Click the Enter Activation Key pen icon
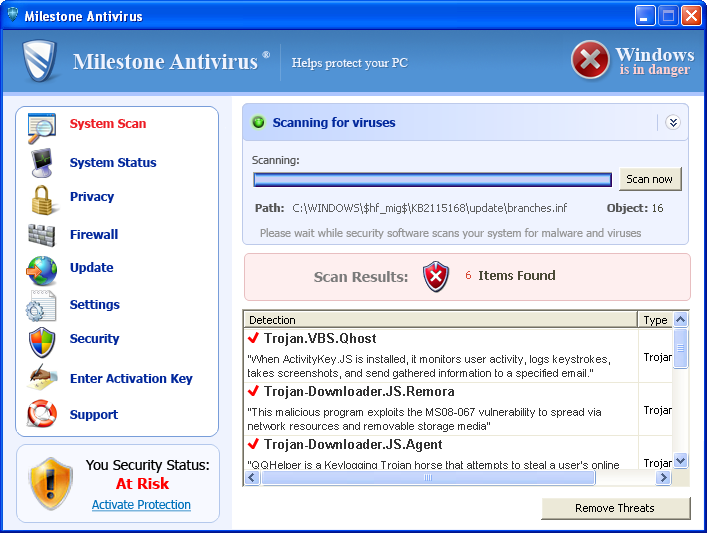Image resolution: width=707 pixels, height=533 pixels. click(x=42, y=377)
